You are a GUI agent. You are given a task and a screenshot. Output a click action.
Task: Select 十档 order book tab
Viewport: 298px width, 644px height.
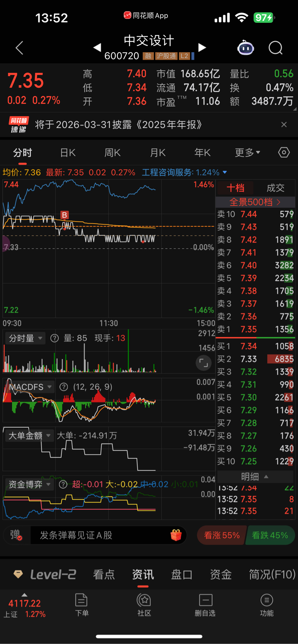pos(235,188)
